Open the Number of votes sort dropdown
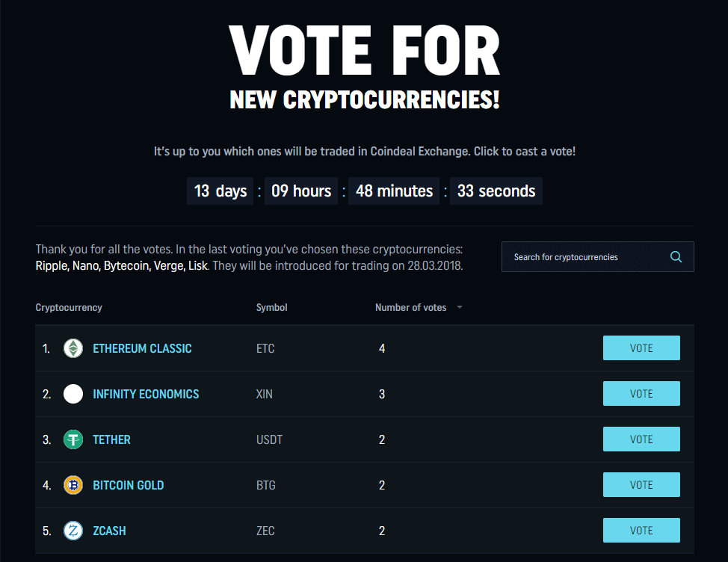 click(460, 307)
